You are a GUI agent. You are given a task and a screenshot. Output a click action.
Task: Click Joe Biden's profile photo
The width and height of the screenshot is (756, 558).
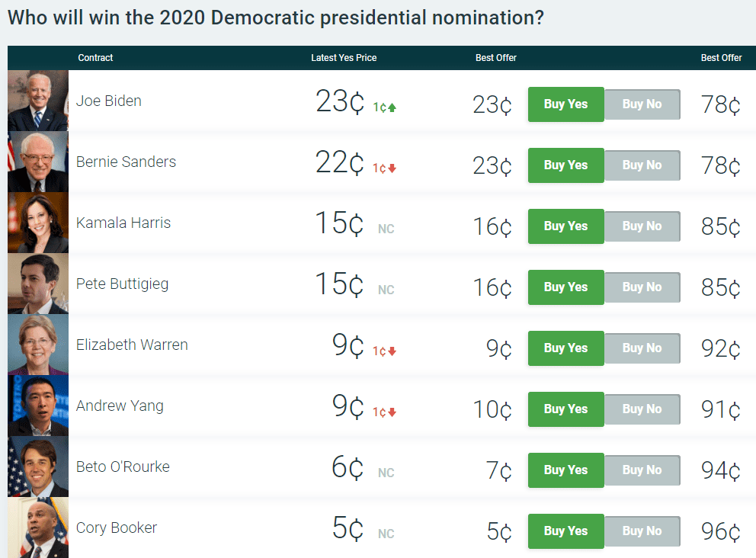point(38,101)
